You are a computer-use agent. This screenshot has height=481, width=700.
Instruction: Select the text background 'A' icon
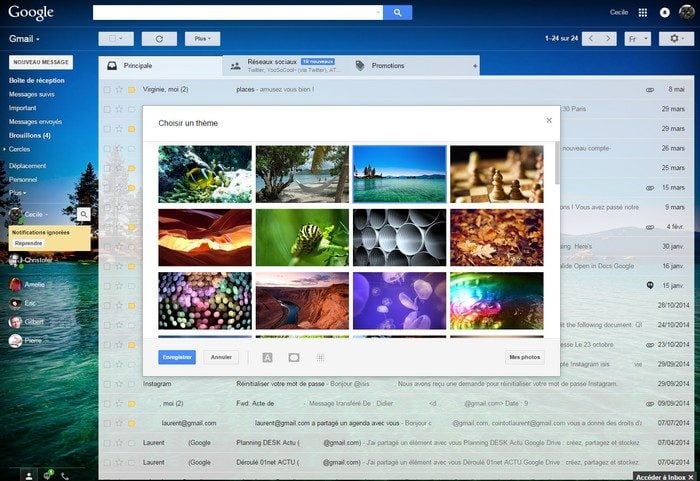pyautogui.click(x=267, y=357)
